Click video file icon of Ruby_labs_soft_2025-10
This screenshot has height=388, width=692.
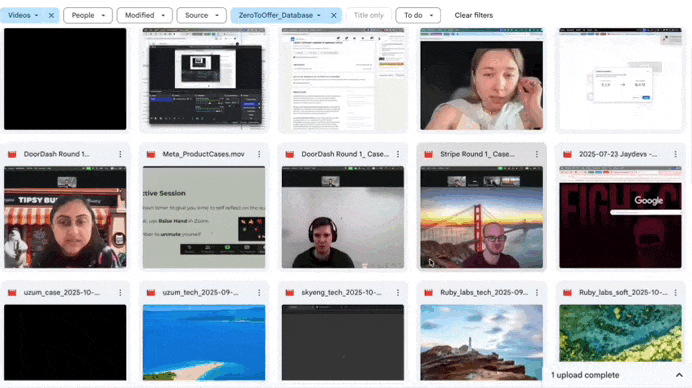click(x=567, y=293)
